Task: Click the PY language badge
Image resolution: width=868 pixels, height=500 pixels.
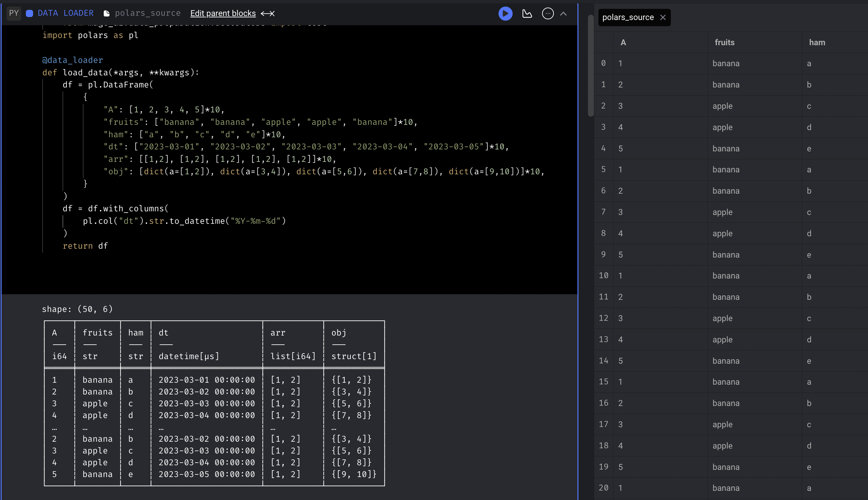Action: click(x=14, y=13)
